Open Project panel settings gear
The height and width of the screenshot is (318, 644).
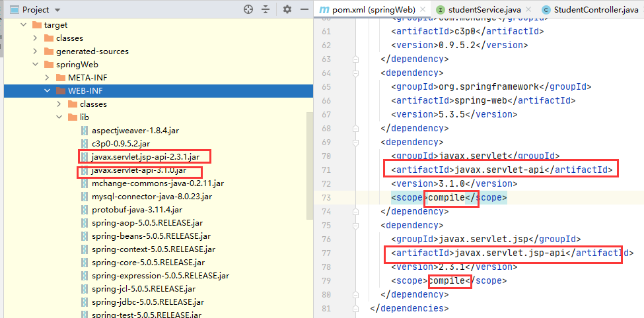pyautogui.click(x=287, y=9)
